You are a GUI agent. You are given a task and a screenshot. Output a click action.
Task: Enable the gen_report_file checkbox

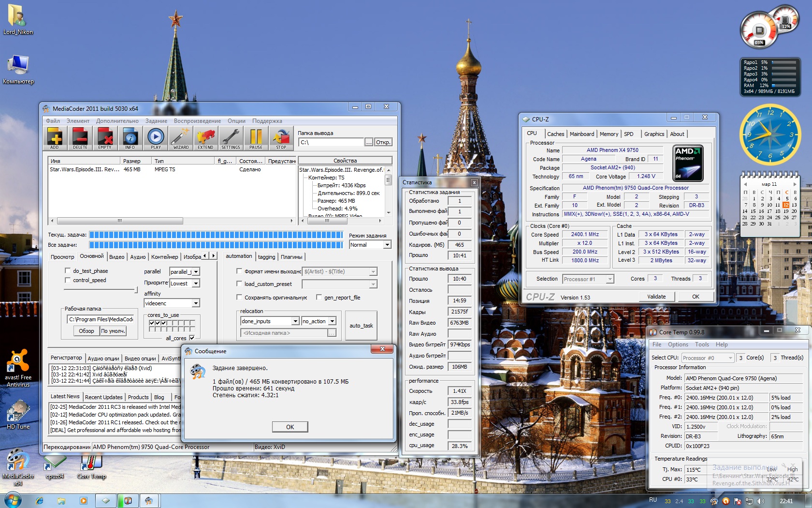[x=319, y=297]
